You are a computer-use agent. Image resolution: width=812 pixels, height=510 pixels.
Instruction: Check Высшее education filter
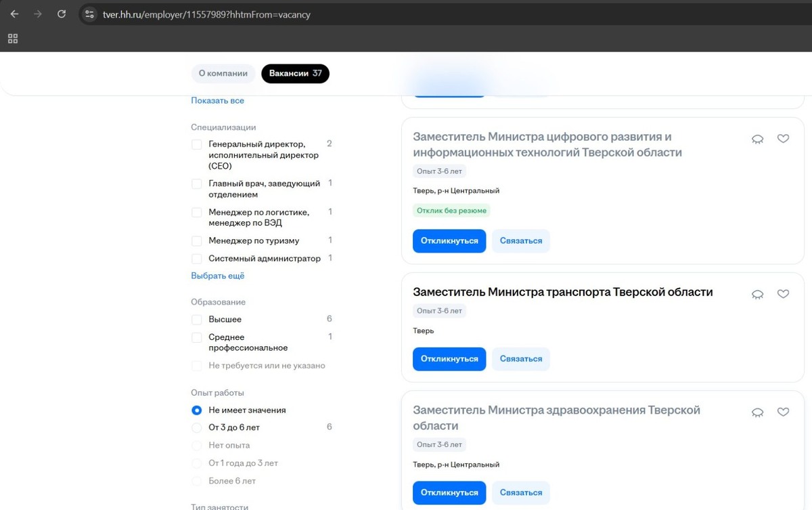[197, 319]
